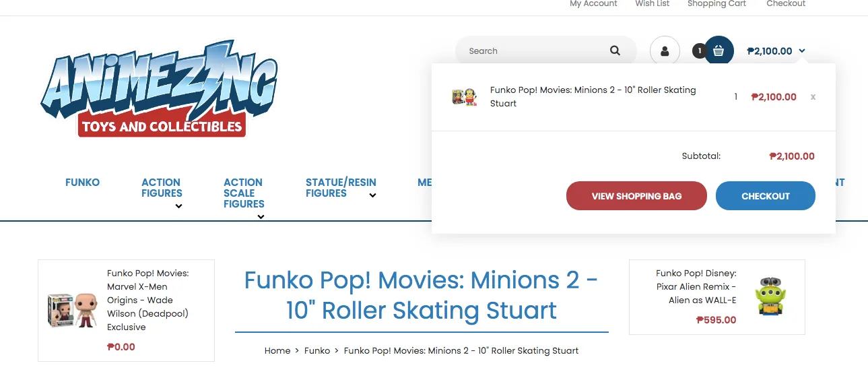Image resolution: width=868 pixels, height=380 pixels.
Task: Click the Animezing Toys and Collectibles logo
Action: pos(159,89)
